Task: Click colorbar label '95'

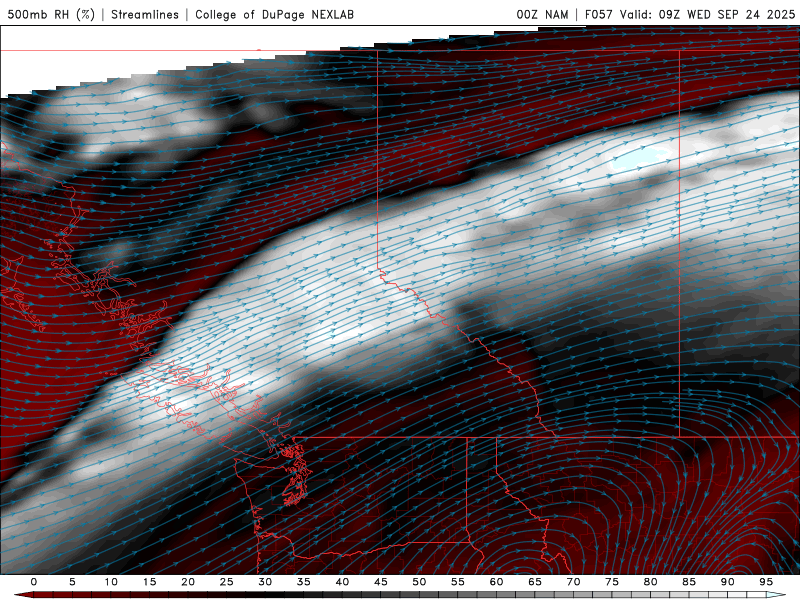Action: (766, 582)
